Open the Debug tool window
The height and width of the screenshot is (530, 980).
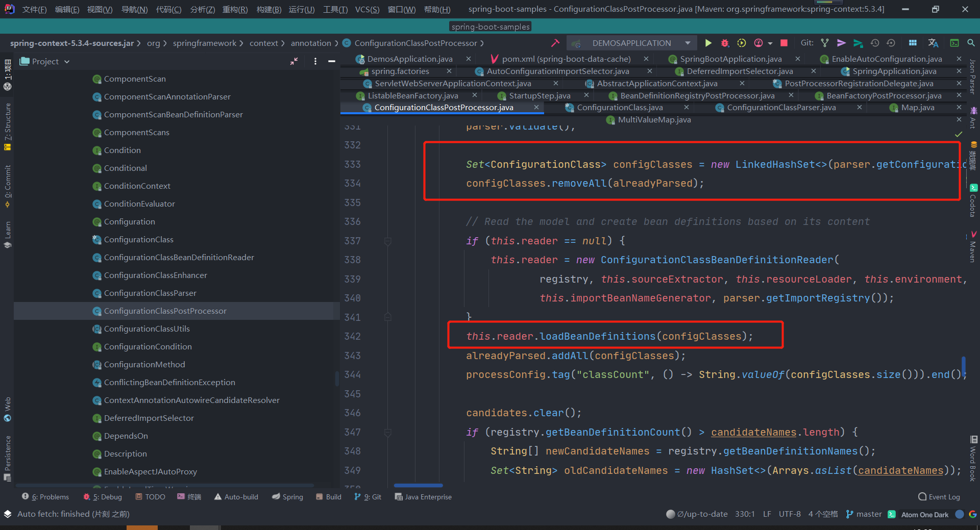coord(103,497)
